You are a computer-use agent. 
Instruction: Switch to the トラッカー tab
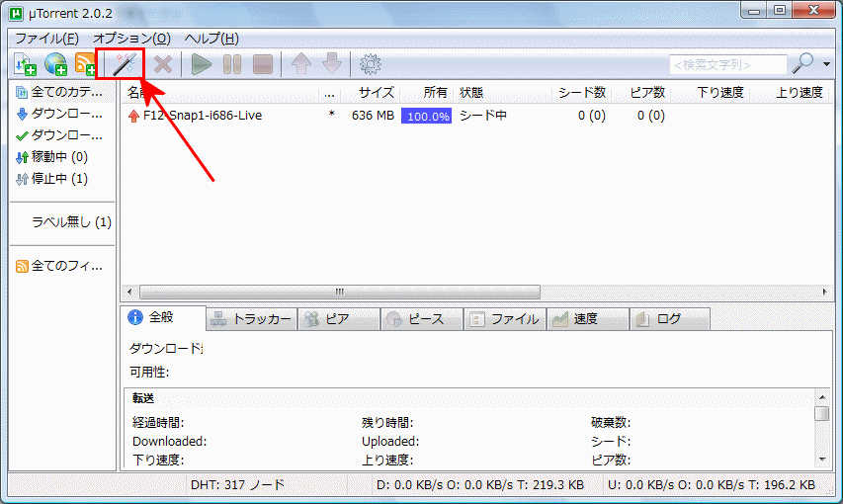(x=252, y=319)
